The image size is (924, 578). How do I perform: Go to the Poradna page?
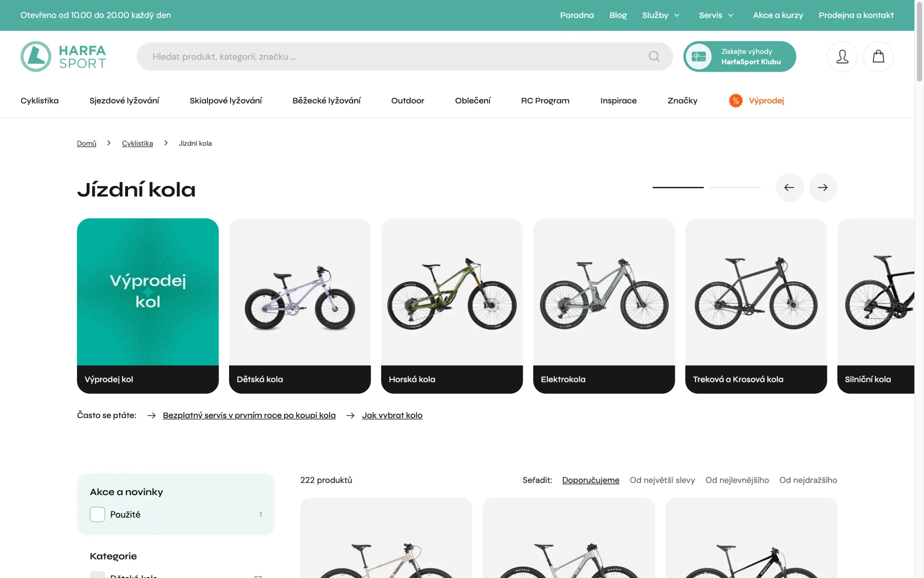click(577, 15)
